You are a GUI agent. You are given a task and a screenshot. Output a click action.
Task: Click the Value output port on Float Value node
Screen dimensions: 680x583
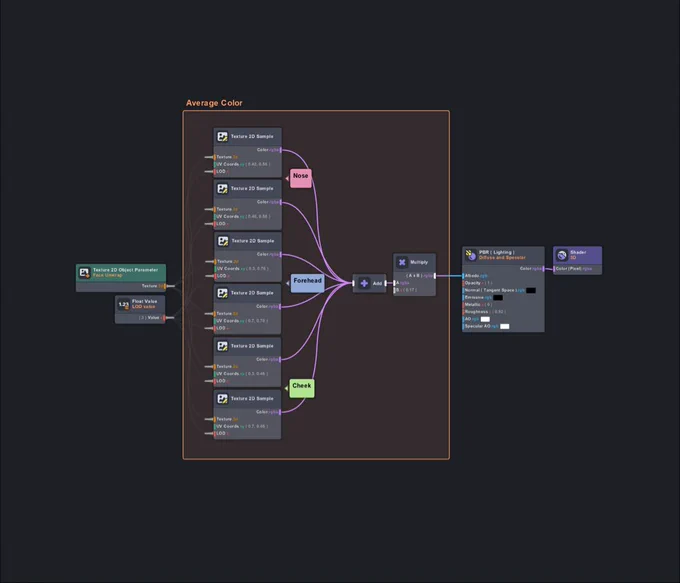point(164,318)
